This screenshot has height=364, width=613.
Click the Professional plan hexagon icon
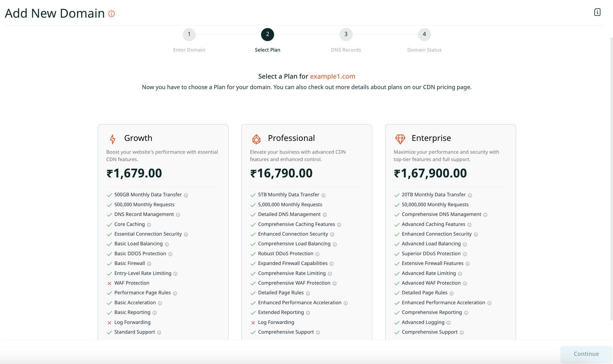tap(256, 139)
